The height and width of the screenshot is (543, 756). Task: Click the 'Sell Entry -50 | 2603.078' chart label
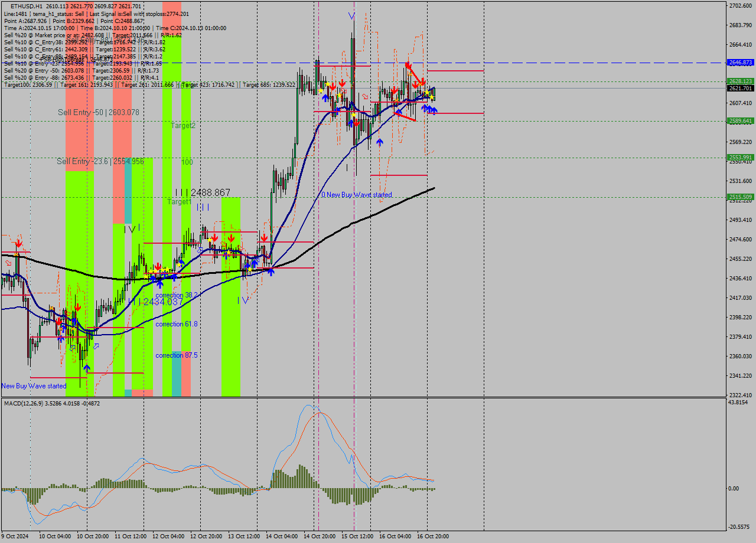[x=99, y=112]
